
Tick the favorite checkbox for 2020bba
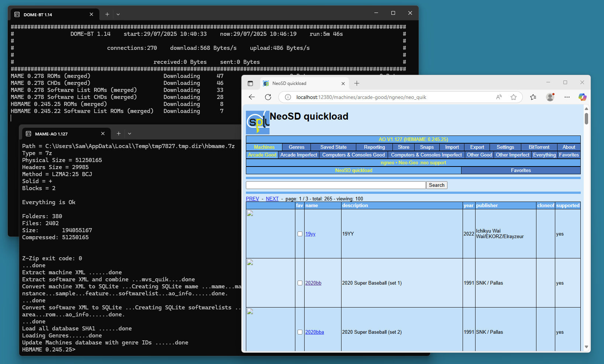click(x=300, y=332)
